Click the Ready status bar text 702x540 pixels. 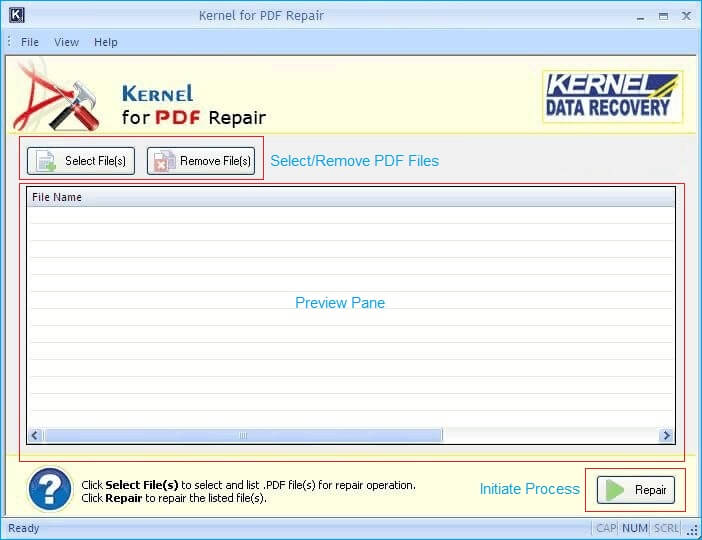(24, 528)
